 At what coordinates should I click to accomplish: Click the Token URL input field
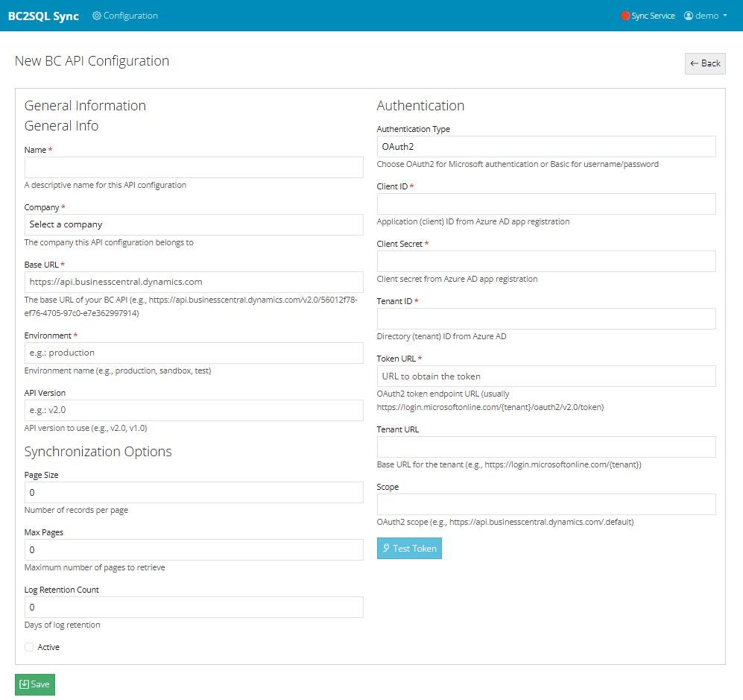[x=546, y=376]
